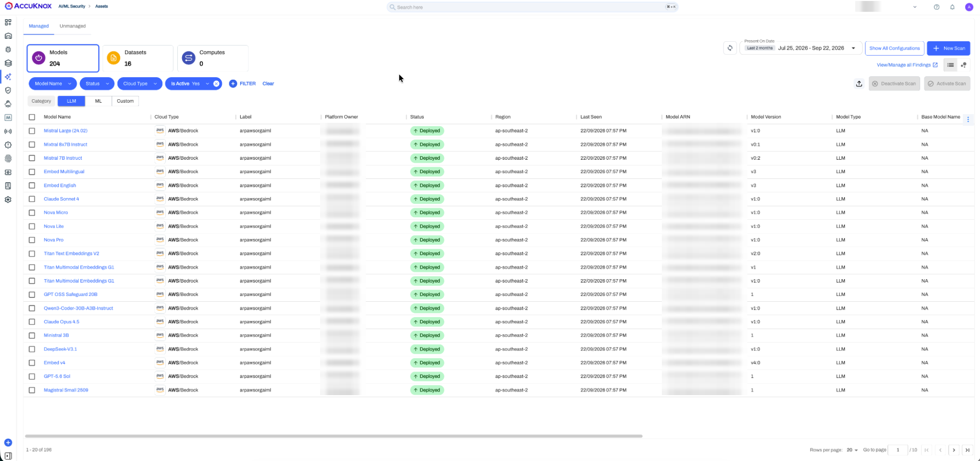Click the horizontal table scrollbar
The height and width of the screenshot is (461, 980).
pos(333,436)
